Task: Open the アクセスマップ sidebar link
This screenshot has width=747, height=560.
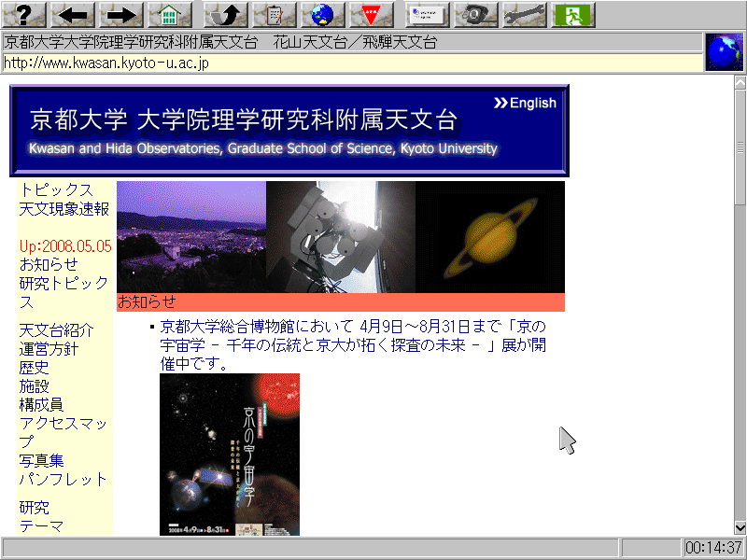Action: 63,432
